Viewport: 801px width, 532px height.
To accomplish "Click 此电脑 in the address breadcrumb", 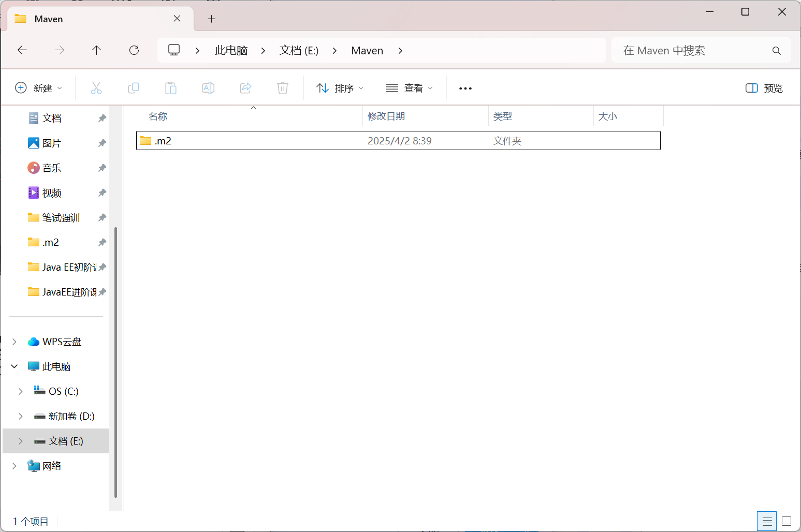I will click(231, 51).
